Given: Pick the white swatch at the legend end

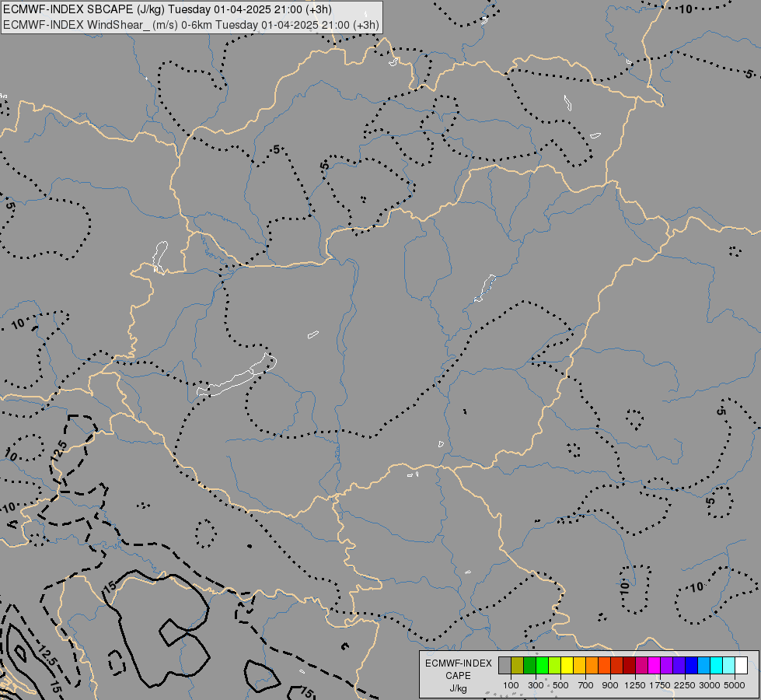Looking at the screenshot, I should tap(741, 666).
